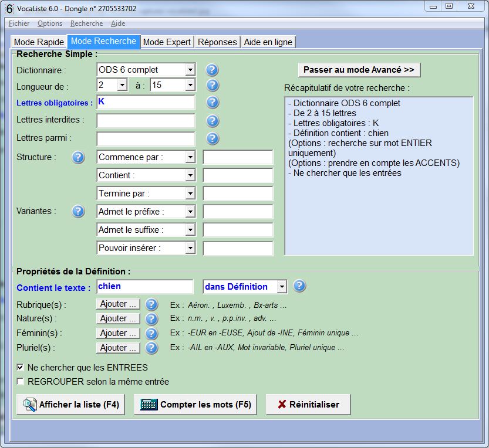The width and height of the screenshot is (489, 448).
Task: Focus the Lettres obligatoires field containing K
Action: 146,102
